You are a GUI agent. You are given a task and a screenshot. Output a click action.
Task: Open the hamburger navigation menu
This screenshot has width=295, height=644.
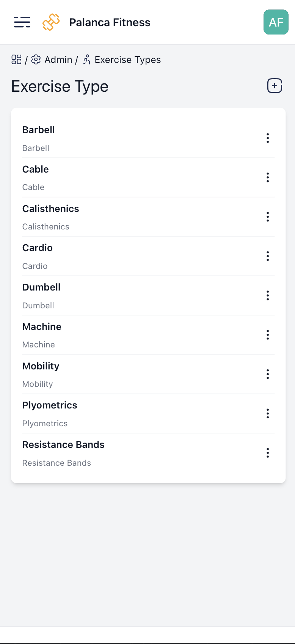point(22,22)
